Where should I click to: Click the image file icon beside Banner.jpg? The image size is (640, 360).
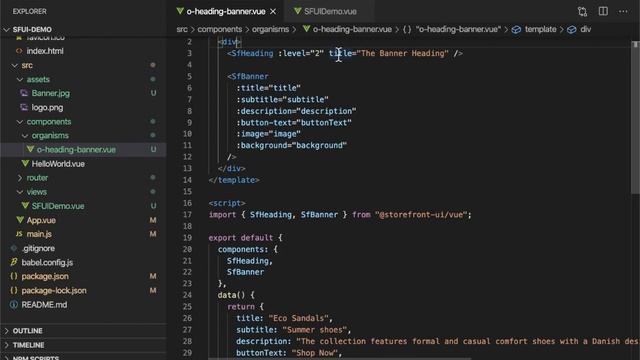24,93
